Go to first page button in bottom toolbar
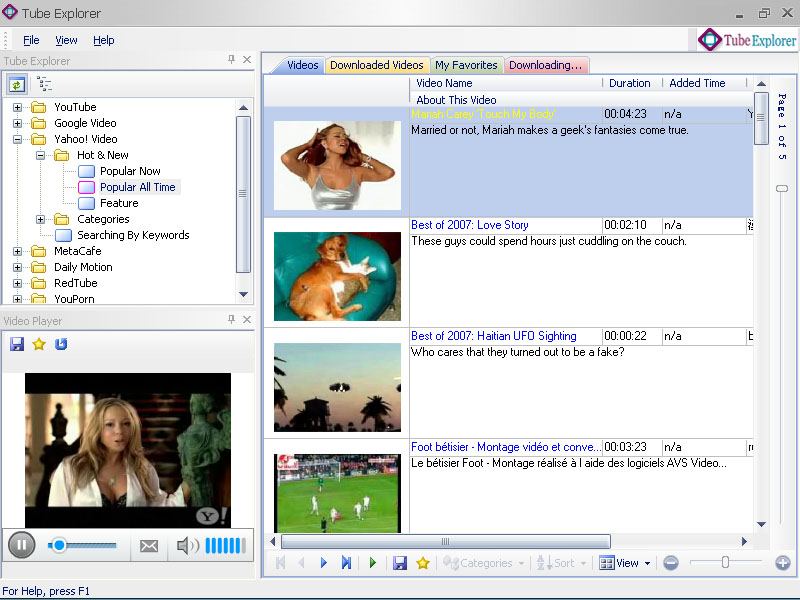Viewport: 800px width, 600px height. (x=280, y=563)
